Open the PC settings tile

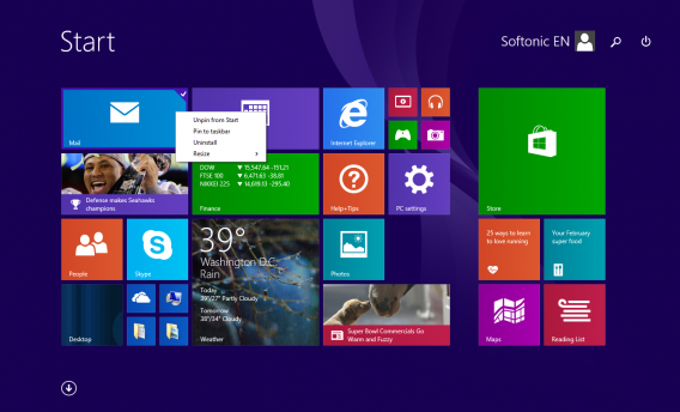click(x=419, y=184)
